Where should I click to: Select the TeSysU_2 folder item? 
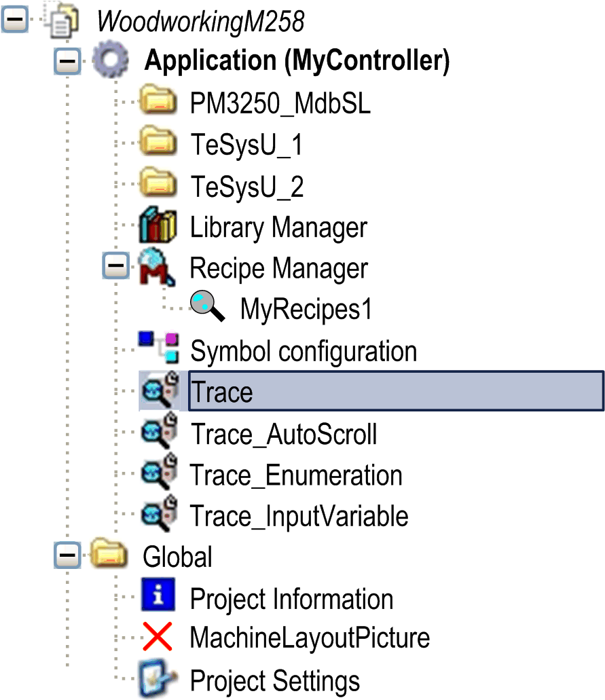click(x=246, y=186)
